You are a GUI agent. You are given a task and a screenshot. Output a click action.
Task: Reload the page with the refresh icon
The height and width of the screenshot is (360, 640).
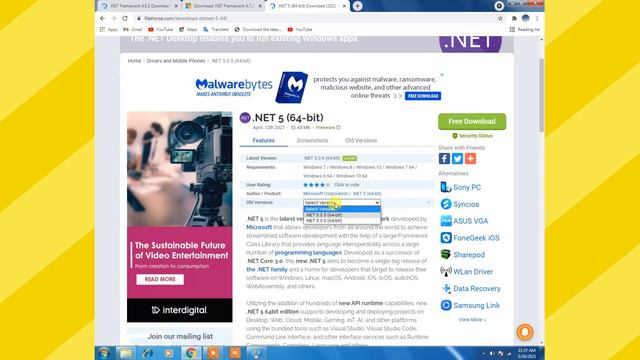(x=125, y=18)
